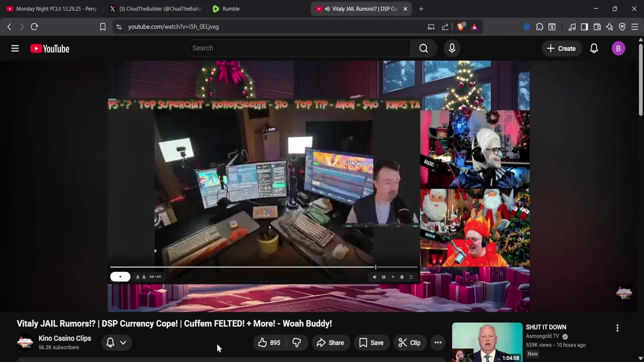Click the YouTube search magnifier button
The image size is (644, 362).
[x=424, y=48]
